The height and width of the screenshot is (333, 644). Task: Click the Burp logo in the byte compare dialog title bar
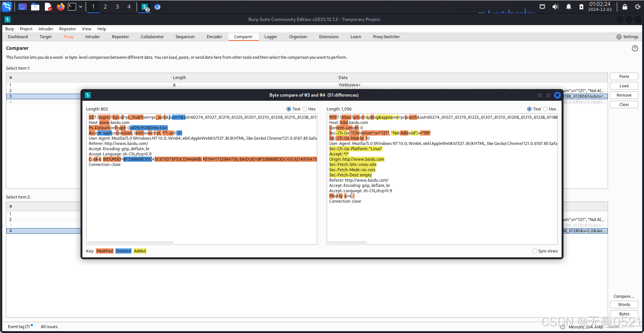click(88, 95)
